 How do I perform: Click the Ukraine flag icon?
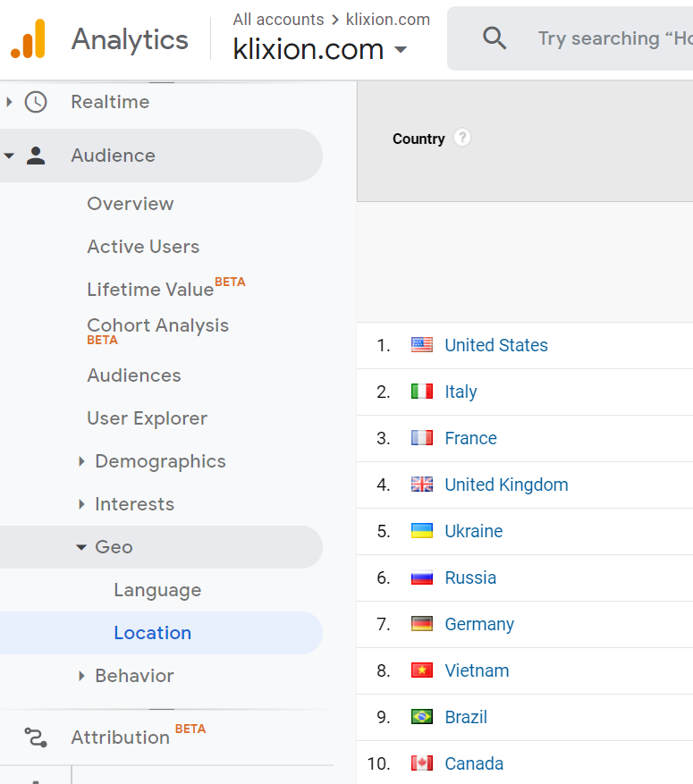pos(422,531)
